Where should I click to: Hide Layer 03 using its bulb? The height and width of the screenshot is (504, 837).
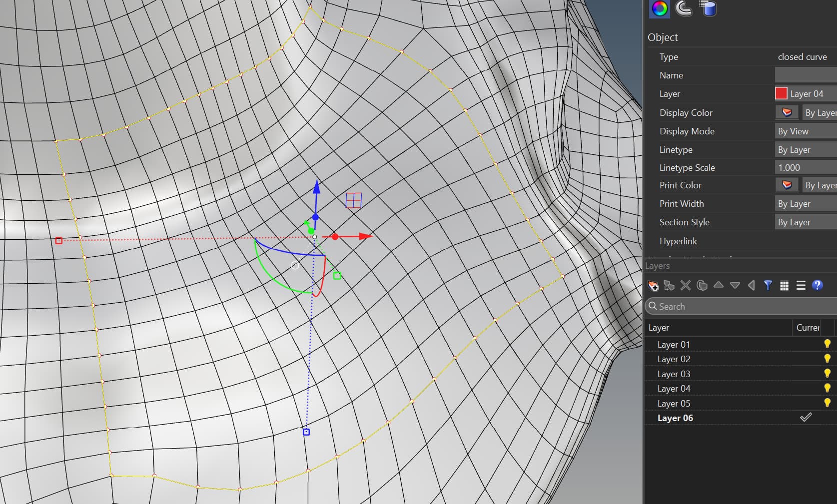coord(827,373)
